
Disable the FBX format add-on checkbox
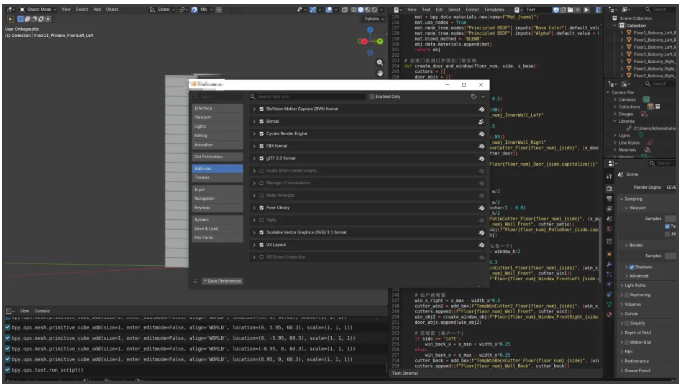(262, 146)
